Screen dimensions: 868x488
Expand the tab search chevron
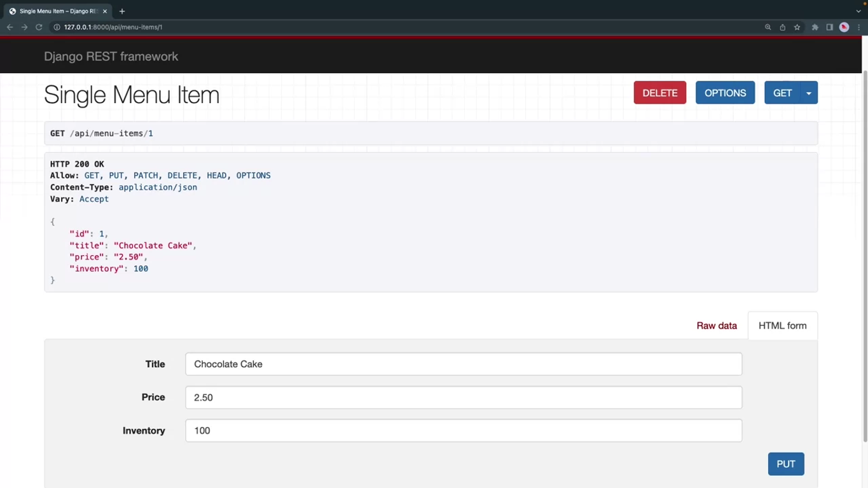pos(858,11)
